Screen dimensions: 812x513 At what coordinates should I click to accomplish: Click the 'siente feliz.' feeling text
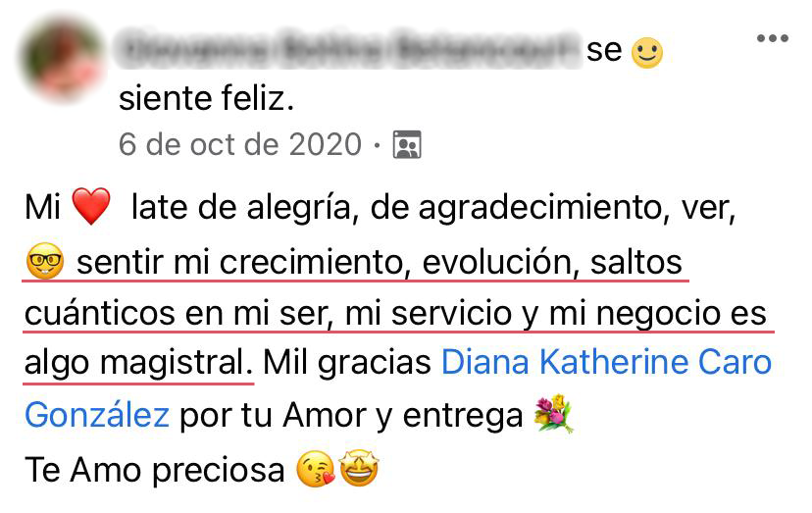206,98
